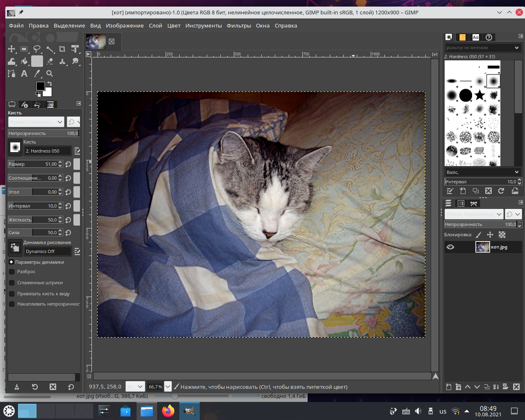The height and width of the screenshot is (420, 525).
Task: Open the Инструменты menu
Action: pyautogui.click(x=203, y=25)
